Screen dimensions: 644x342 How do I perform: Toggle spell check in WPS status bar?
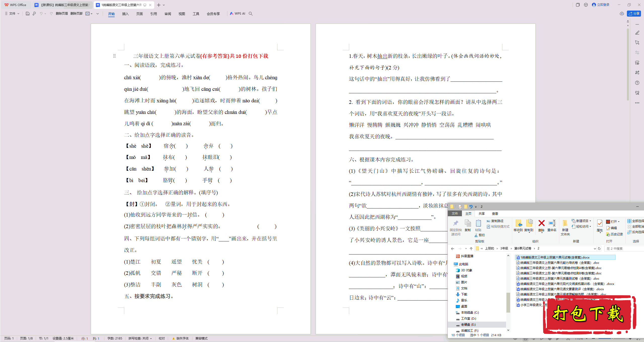coord(140,338)
